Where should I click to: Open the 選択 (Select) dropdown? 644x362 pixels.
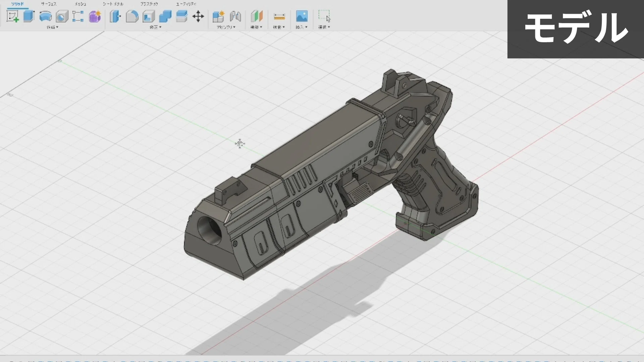(x=324, y=27)
